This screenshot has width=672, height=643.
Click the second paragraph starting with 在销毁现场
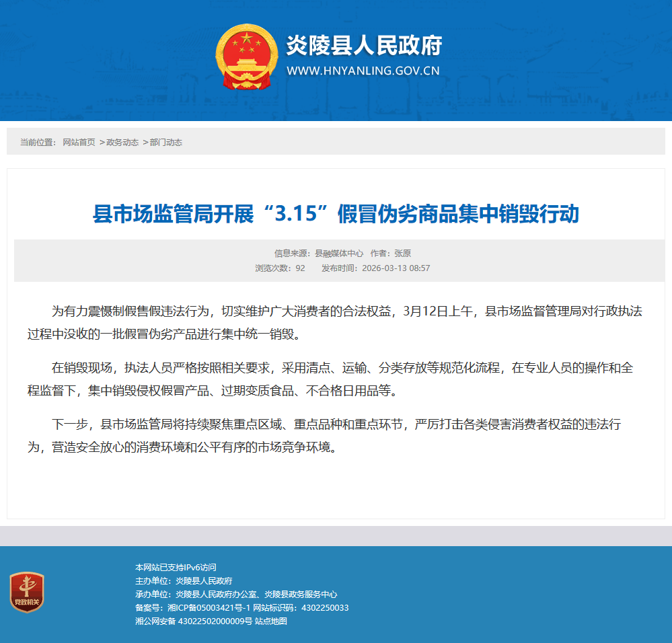pos(336,379)
